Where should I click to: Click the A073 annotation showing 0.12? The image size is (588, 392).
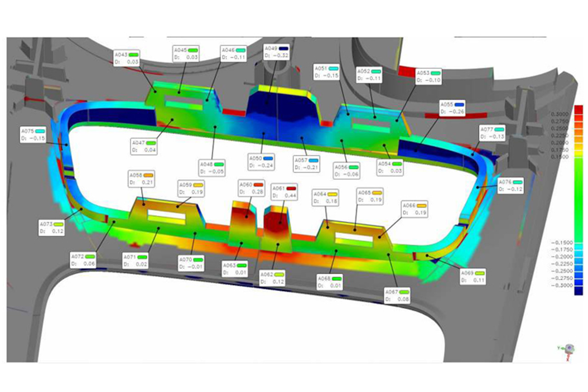(52, 228)
